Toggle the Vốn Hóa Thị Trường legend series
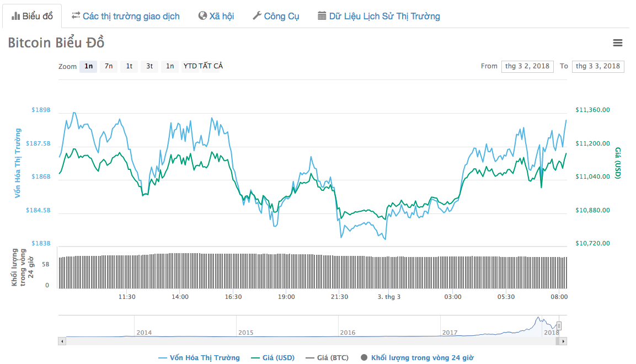The height and width of the screenshot is (364, 636). pyautogui.click(x=199, y=357)
